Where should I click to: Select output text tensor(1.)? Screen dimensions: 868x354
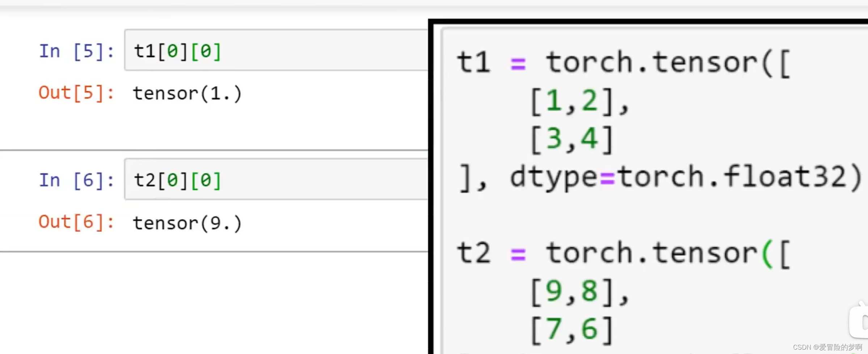pyautogui.click(x=187, y=94)
